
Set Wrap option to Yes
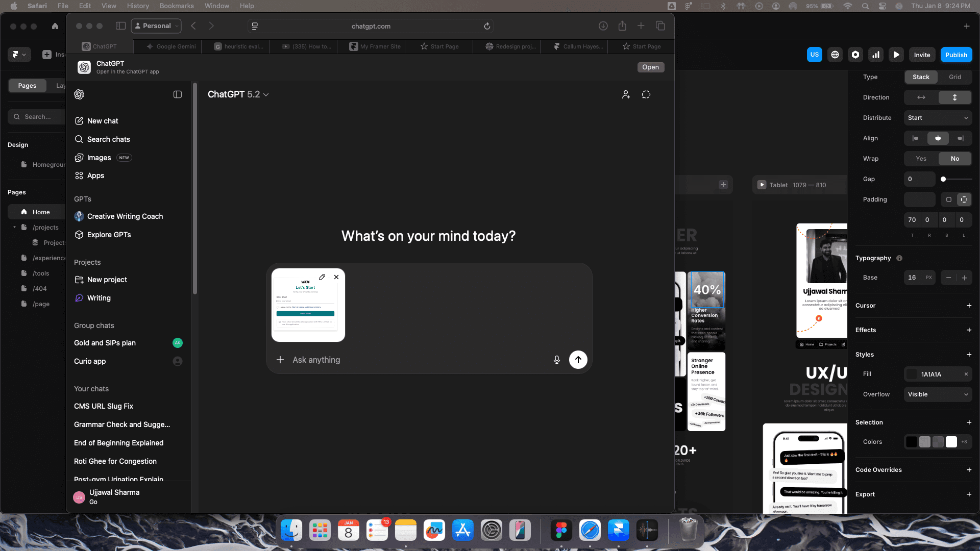coord(921,159)
